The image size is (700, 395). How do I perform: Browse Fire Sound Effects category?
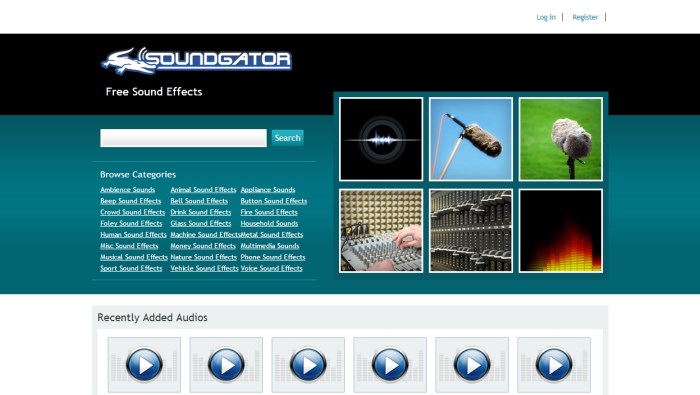click(269, 212)
